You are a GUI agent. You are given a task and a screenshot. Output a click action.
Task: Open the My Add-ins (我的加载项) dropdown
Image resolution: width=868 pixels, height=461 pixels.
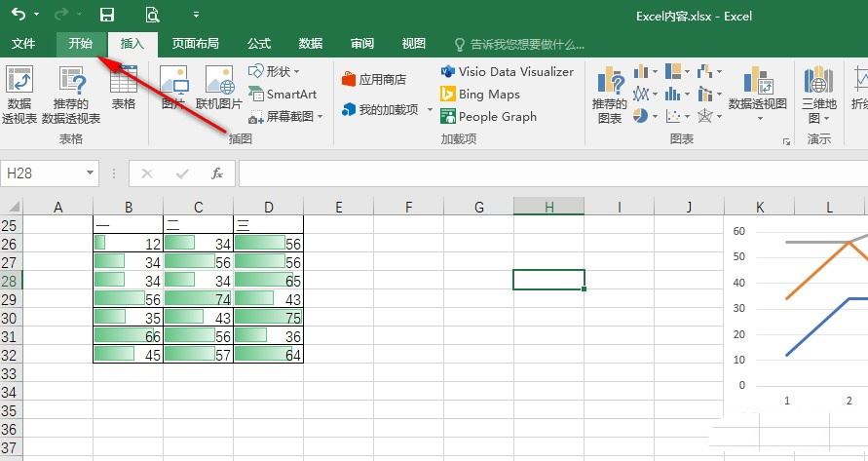click(388, 110)
